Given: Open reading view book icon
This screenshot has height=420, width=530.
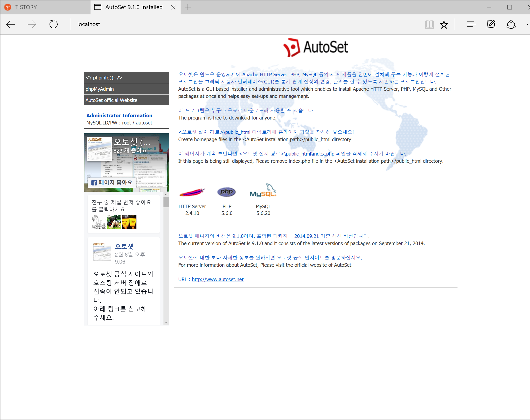Looking at the screenshot, I should [x=429, y=24].
